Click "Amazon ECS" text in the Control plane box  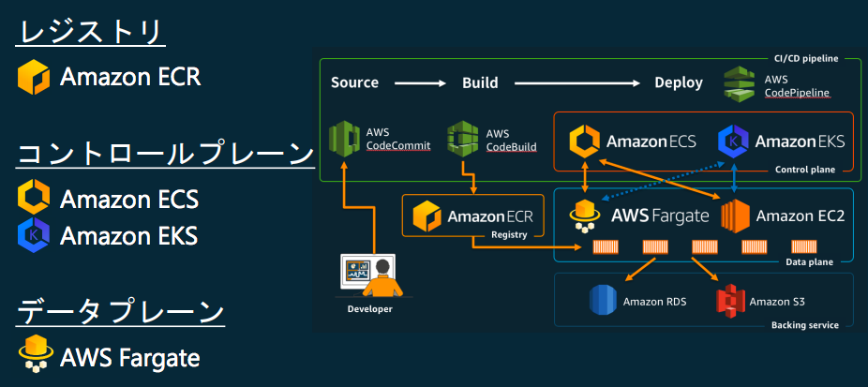tap(651, 141)
